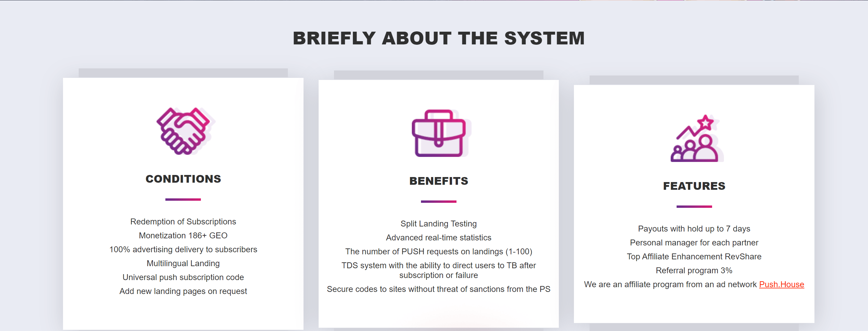Viewport: 868px width, 331px height.
Task: Click the Personal manager for each partner line
Action: (694, 243)
